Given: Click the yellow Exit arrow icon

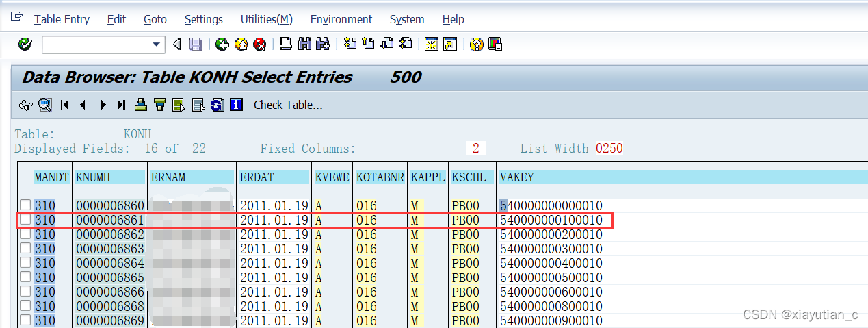Looking at the screenshot, I should coord(241,45).
